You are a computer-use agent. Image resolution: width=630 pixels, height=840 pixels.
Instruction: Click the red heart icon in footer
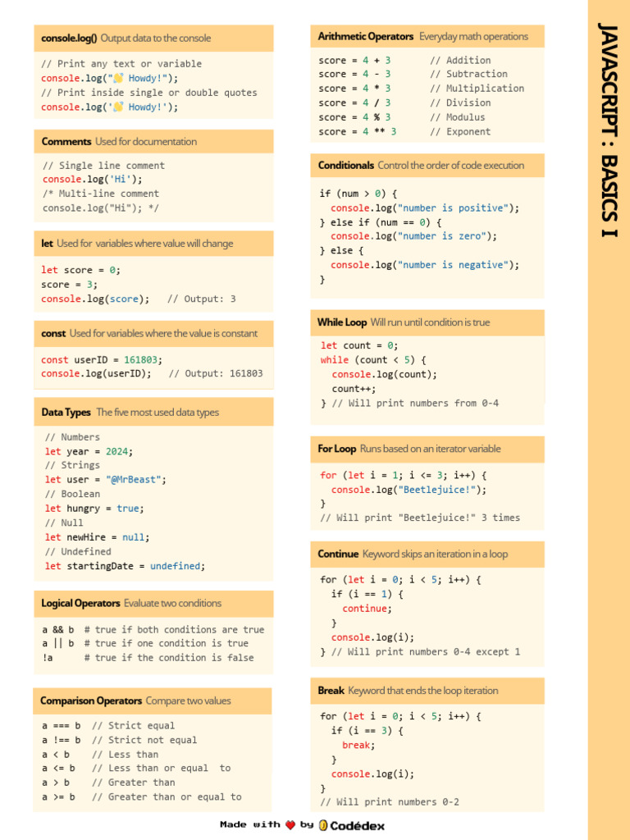tap(290, 824)
